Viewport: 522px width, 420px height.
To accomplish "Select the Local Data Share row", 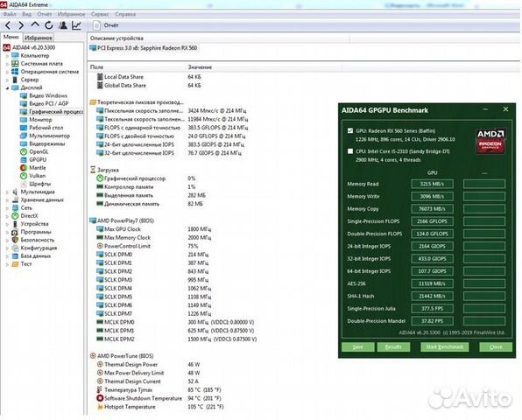I will [149, 77].
